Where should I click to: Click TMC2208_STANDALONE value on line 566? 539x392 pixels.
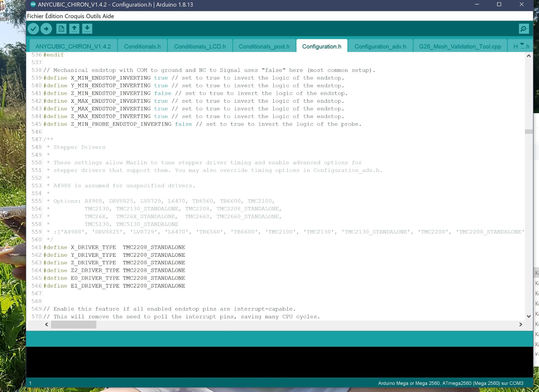point(154,286)
